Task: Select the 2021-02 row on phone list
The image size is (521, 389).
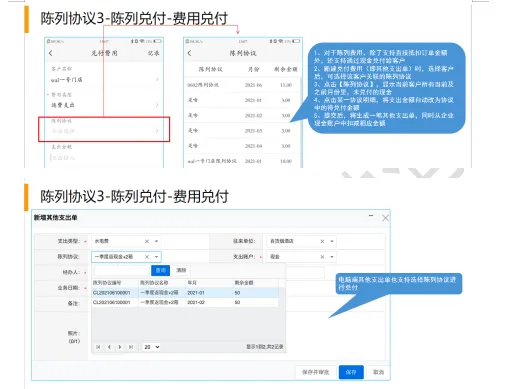Action: click(x=242, y=115)
